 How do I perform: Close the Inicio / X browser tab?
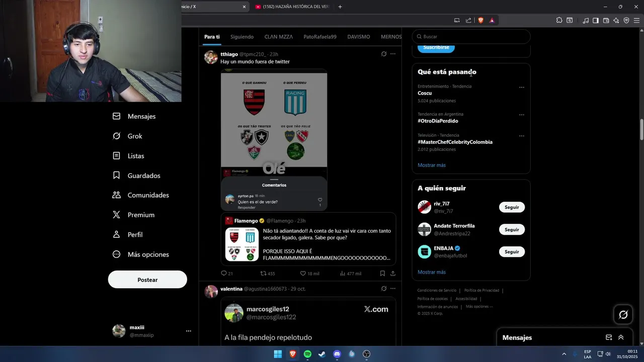[245, 7]
